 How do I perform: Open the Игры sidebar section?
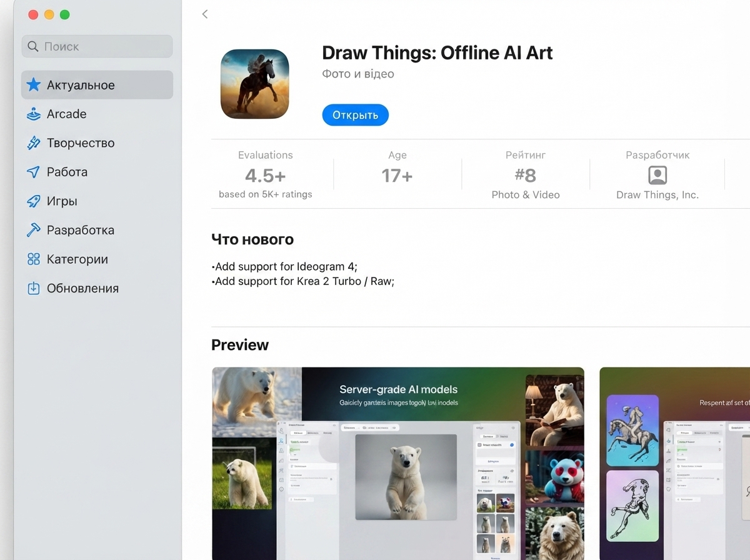tap(97, 201)
